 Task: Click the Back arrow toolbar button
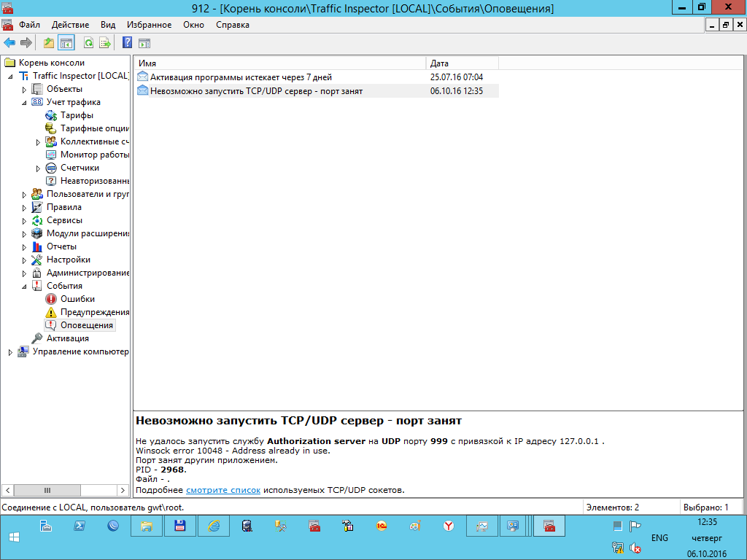9,43
